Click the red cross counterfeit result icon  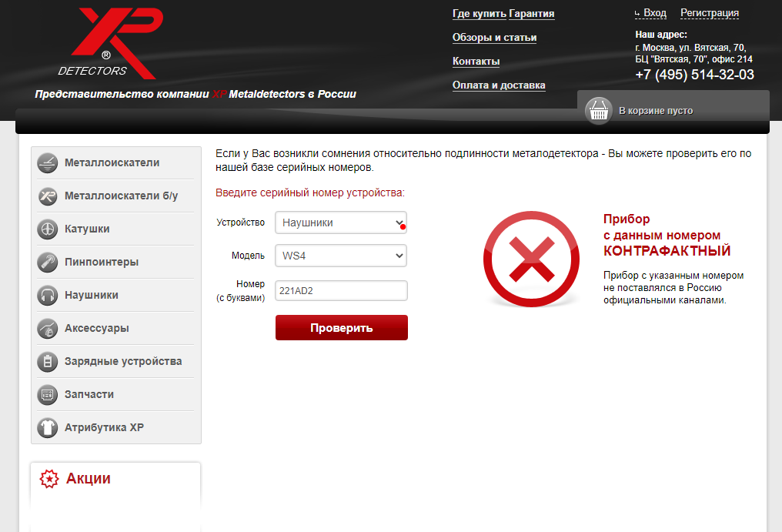(x=531, y=259)
